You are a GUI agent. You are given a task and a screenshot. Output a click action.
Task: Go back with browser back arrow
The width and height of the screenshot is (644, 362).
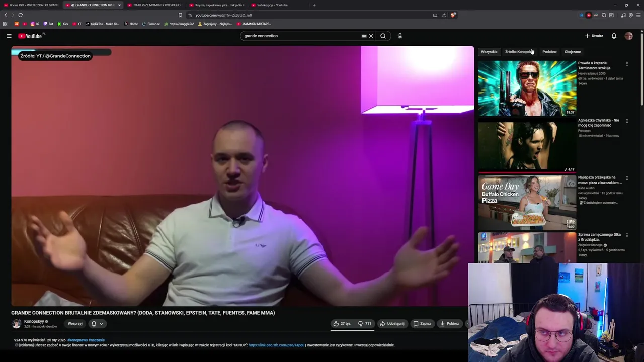pos(6,15)
